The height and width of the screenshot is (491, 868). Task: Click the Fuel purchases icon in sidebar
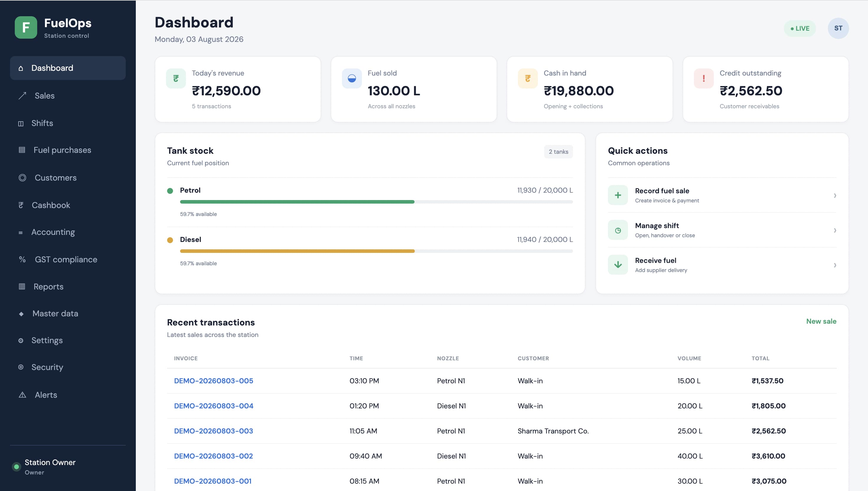pyautogui.click(x=22, y=150)
